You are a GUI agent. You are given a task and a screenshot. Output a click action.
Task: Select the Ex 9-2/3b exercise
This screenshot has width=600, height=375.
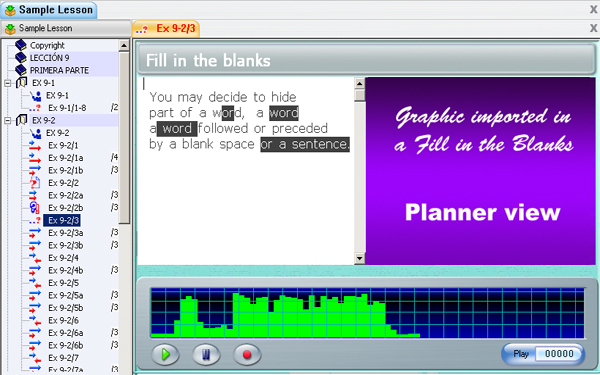point(65,246)
